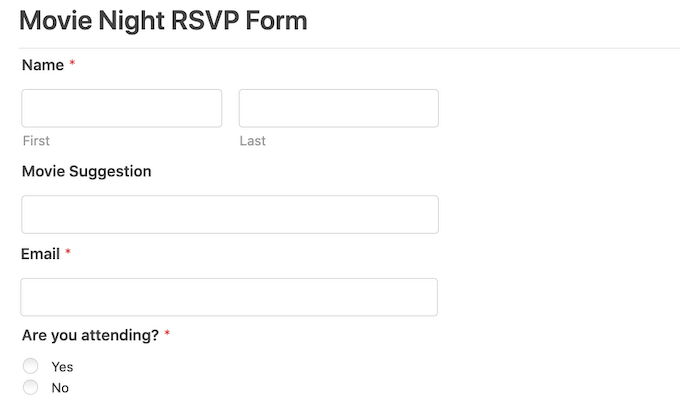Click the "Yes" option label text
The image size is (680, 400).
tap(62, 367)
